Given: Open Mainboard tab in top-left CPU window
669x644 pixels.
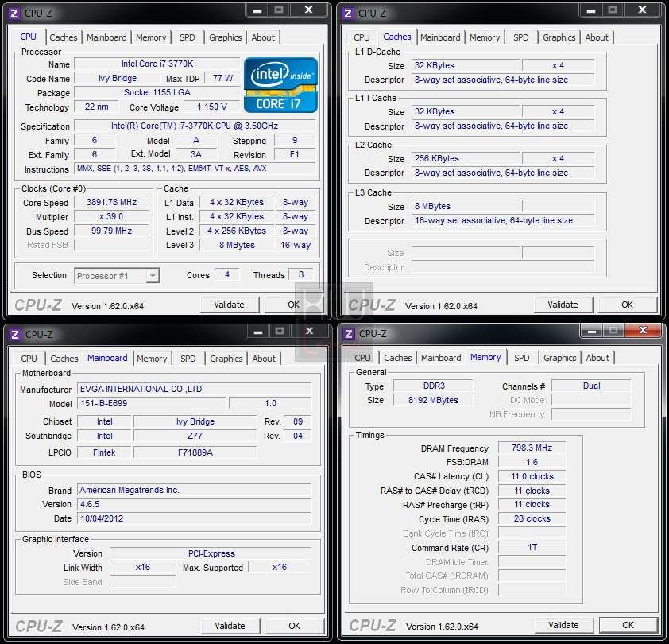Looking at the screenshot, I should pos(106,37).
